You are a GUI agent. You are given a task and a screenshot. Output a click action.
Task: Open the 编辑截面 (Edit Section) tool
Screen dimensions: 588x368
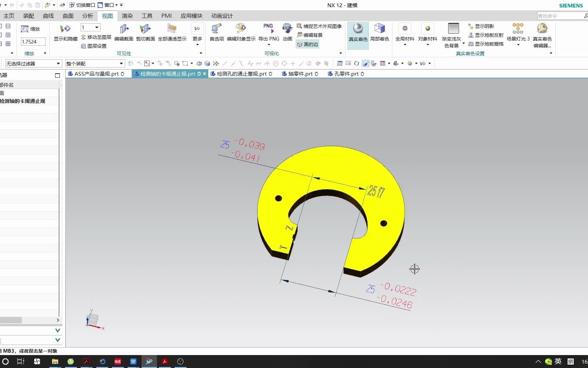pyautogui.click(x=124, y=32)
